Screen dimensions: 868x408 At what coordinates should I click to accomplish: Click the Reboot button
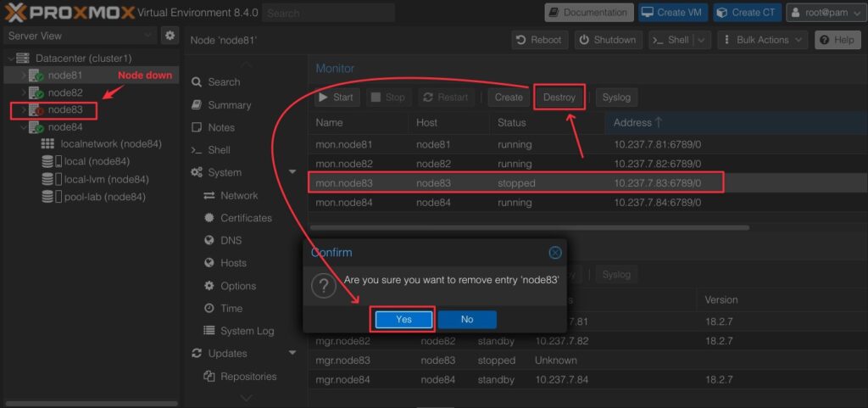click(540, 40)
